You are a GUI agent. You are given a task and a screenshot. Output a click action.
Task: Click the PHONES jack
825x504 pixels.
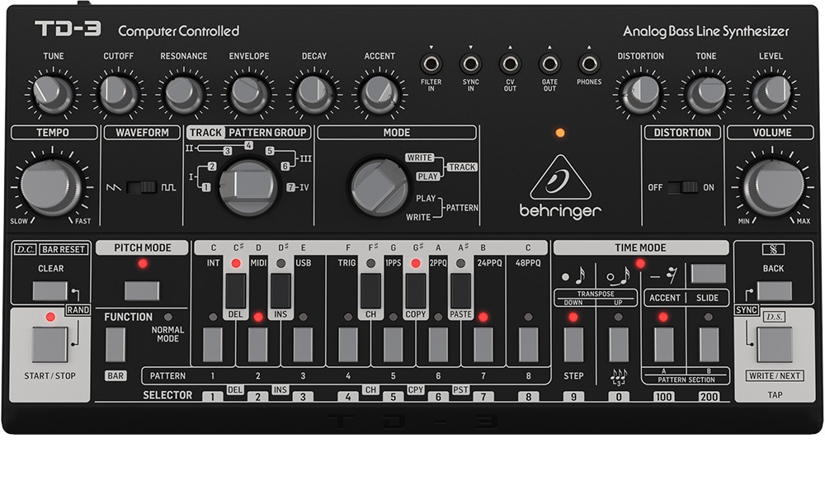click(x=589, y=64)
